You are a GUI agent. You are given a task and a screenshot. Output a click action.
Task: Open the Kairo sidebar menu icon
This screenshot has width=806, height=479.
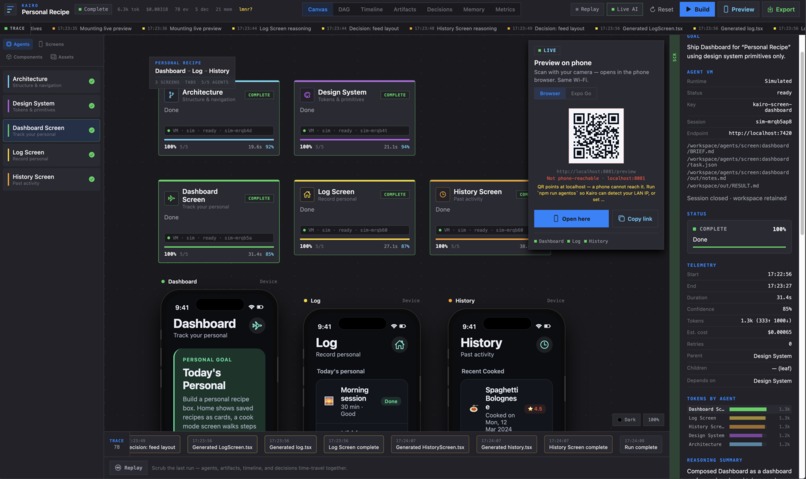[10, 9]
